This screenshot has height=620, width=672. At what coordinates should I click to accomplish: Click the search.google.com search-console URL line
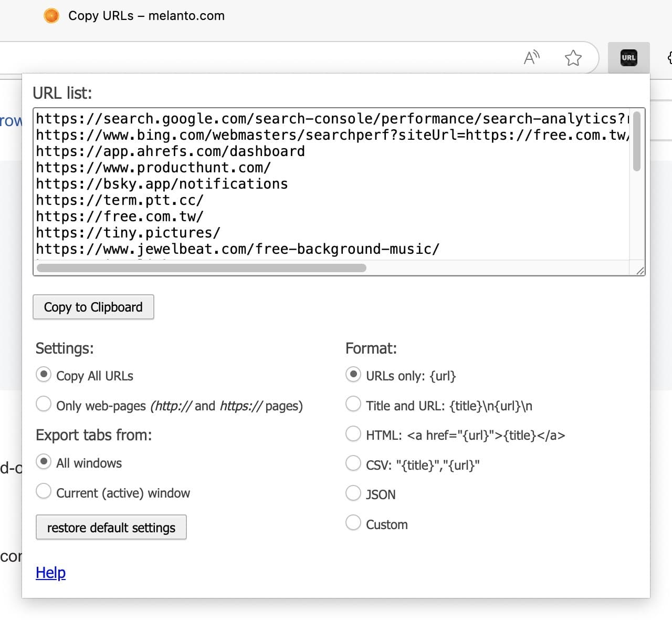(x=332, y=119)
